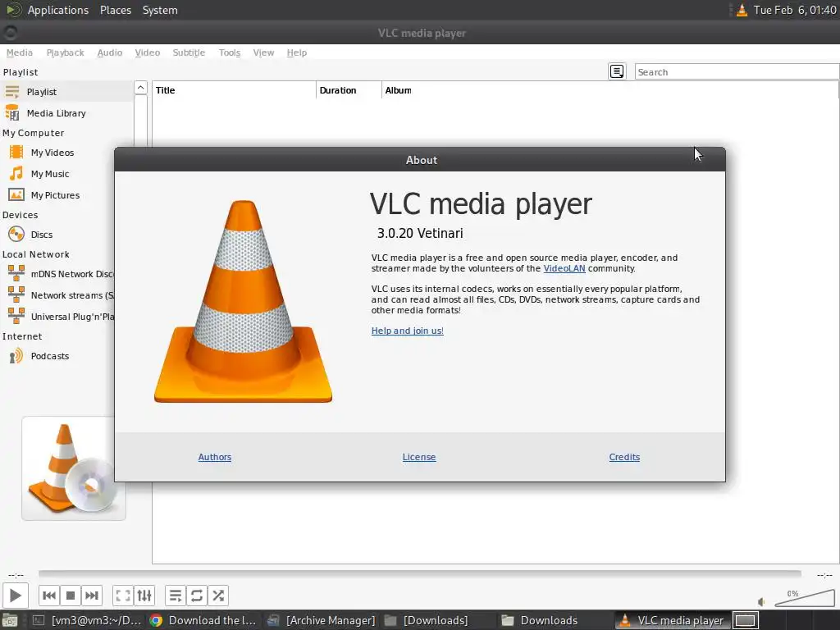
Task: Open the Playback menu
Action: 66,52
